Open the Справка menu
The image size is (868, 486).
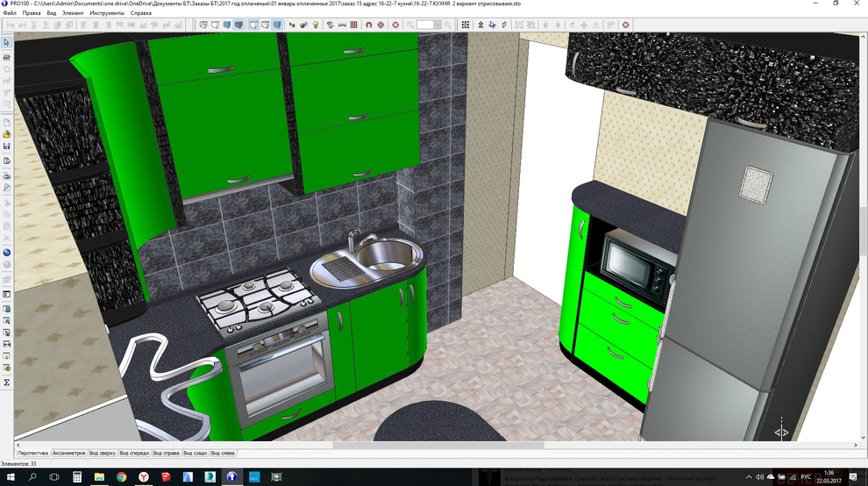coord(140,13)
